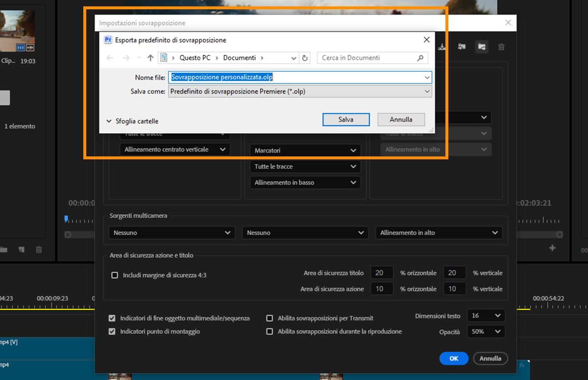Enable Abilita sovrapposizioni durante la riproduzione
Screen dimensions: 588x380
click(269, 331)
